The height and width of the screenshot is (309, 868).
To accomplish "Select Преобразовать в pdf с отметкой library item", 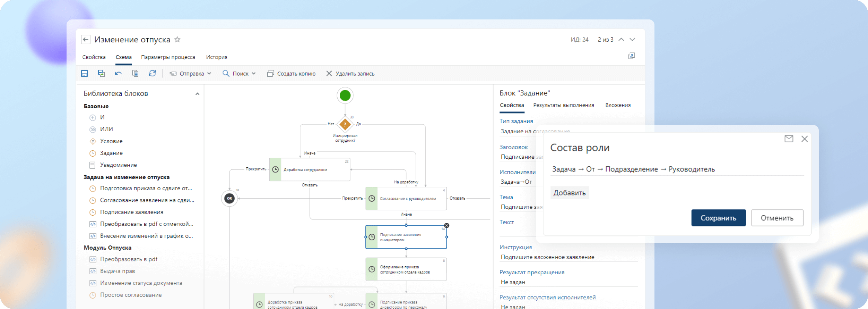I will [141, 224].
